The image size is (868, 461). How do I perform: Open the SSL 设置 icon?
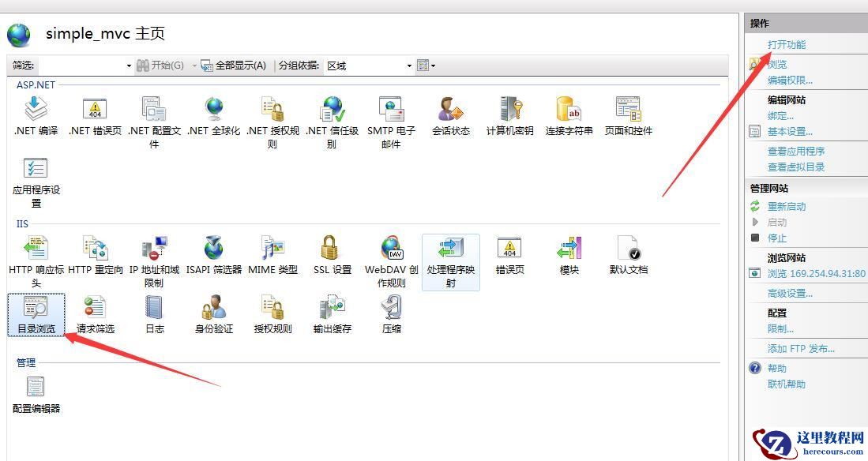point(330,247)
